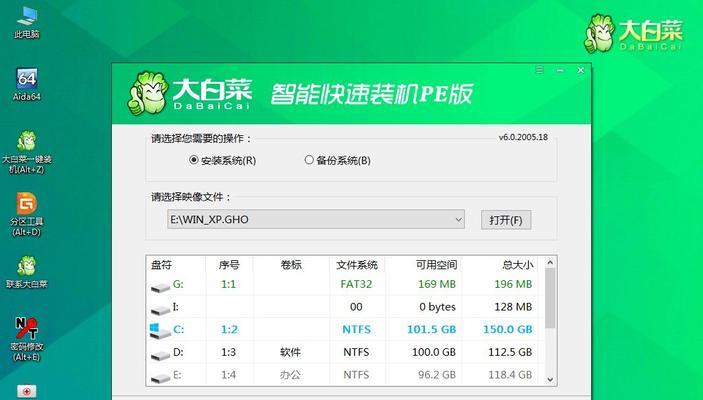Click the 169 MB free space cell
The width and height of the screenshot is (703, 400).
[x=437, y=284]
